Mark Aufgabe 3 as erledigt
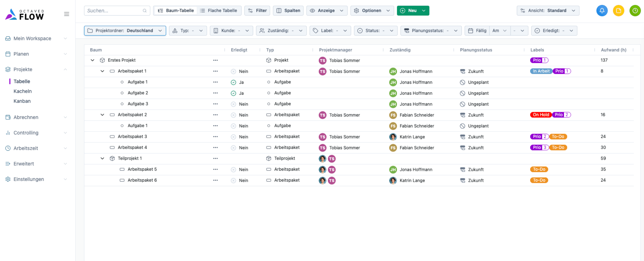Viewport: 644px width, 261px height. [x=233, y=104]
